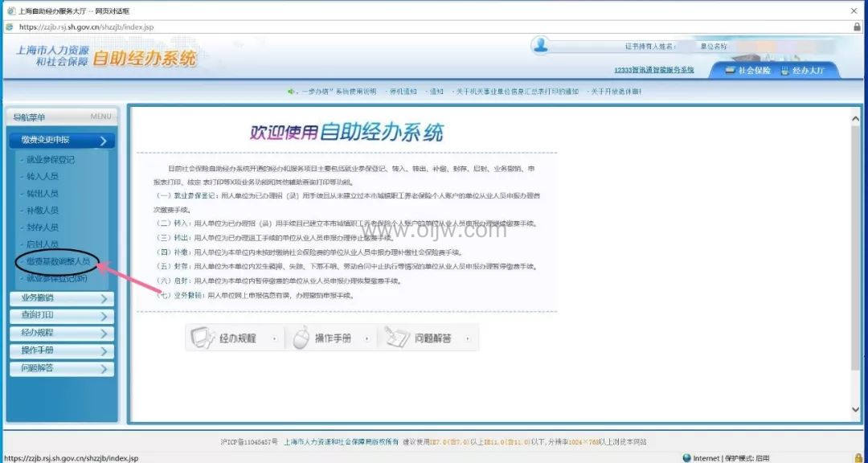The image size is (868, 463).
Task: Click the 问题解答 notepad icon
Action: (397, 338)
